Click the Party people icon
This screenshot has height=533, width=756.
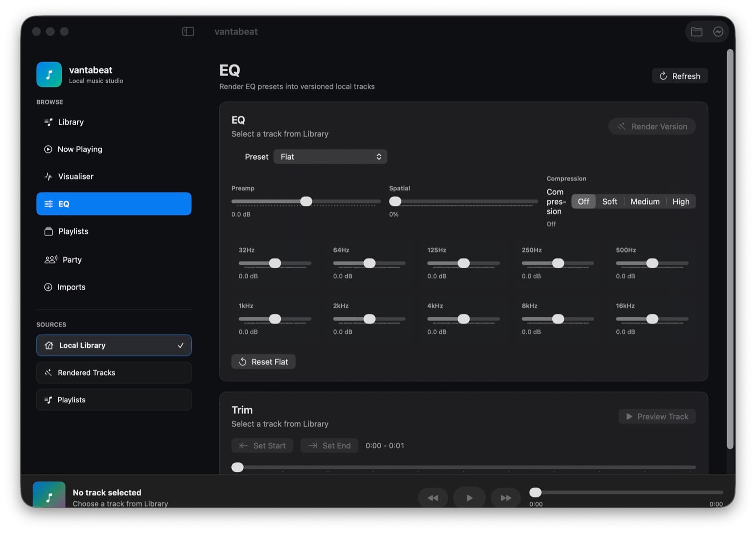tap(51, 259)
